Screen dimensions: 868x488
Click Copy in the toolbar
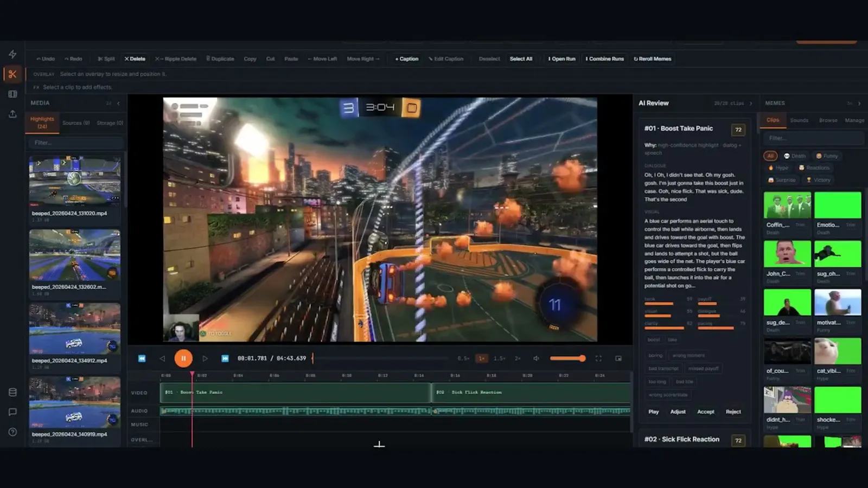[250, 59]
